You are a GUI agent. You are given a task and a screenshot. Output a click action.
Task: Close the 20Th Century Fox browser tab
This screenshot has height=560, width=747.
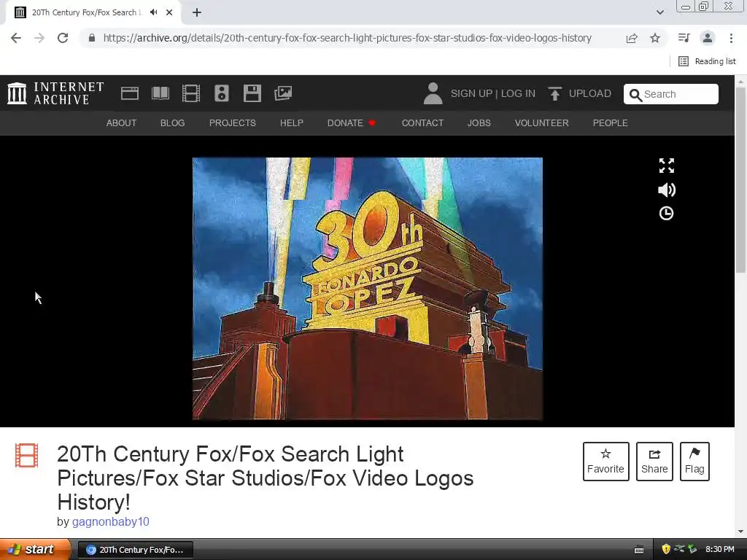click(x=169, y=12)
